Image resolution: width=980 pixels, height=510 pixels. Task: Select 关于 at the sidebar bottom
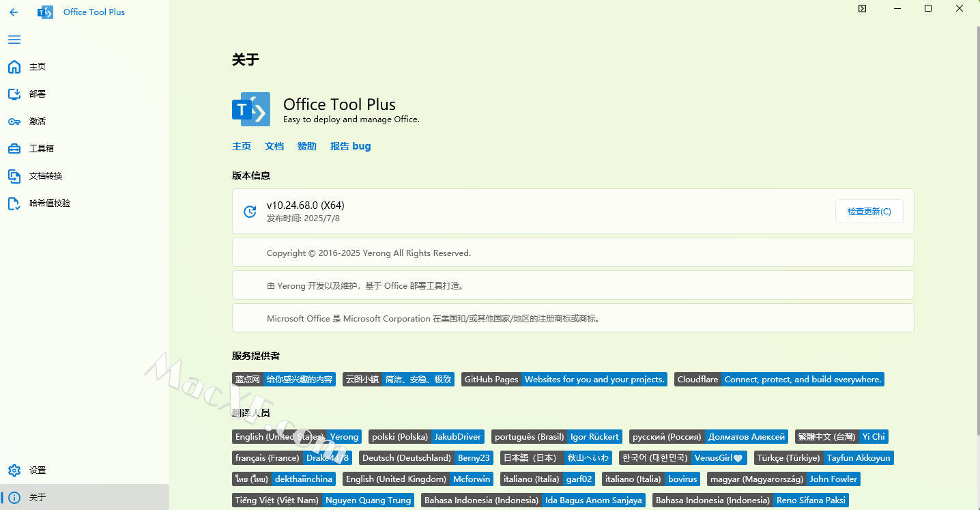[85, 498]
